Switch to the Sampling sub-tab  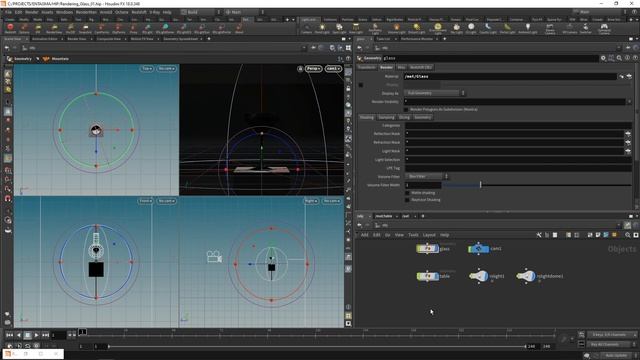tap(386, 118)
